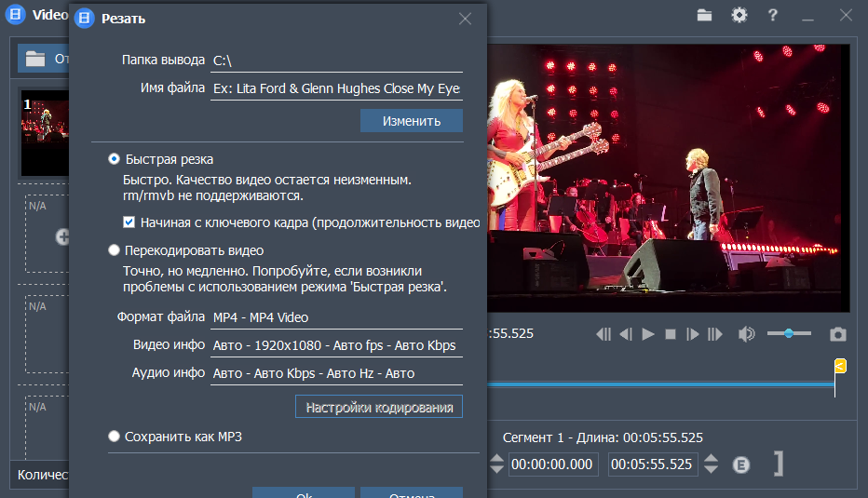Step to next frame

coord(693,334)
